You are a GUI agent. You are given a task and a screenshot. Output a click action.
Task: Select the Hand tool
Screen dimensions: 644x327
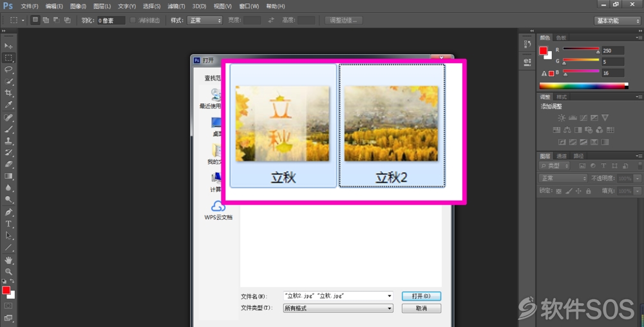[x=8, y=260]
